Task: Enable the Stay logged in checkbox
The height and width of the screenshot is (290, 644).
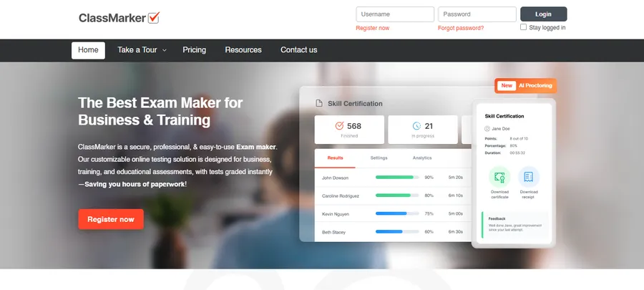Action: 523,27
